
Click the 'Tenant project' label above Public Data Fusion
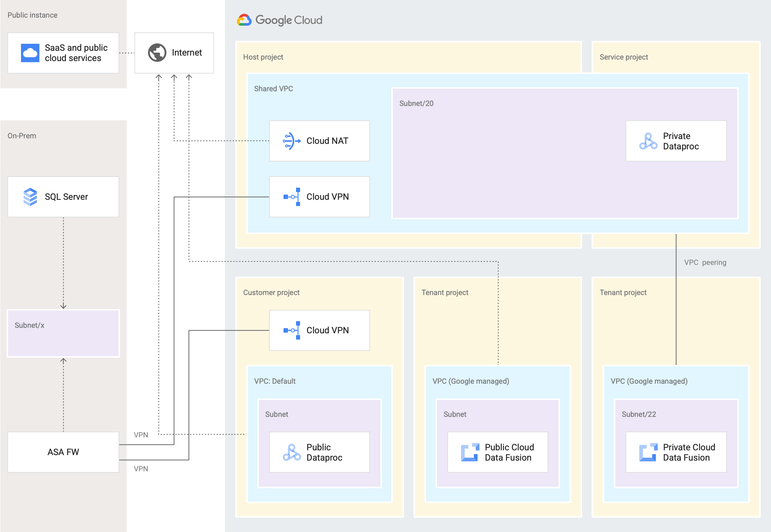445,292
